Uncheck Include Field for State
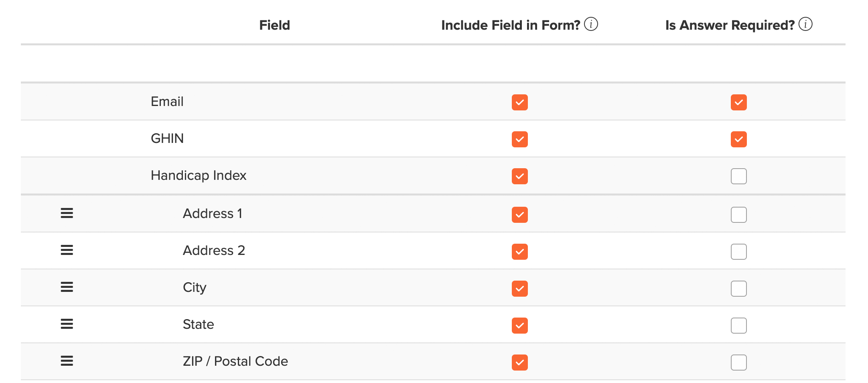Screen dimensions: 868x383 519,326
